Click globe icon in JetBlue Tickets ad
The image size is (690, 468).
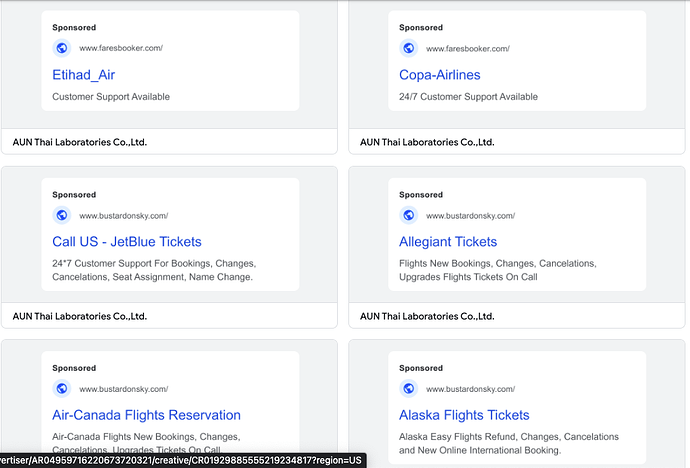click(x=61, y=215)
